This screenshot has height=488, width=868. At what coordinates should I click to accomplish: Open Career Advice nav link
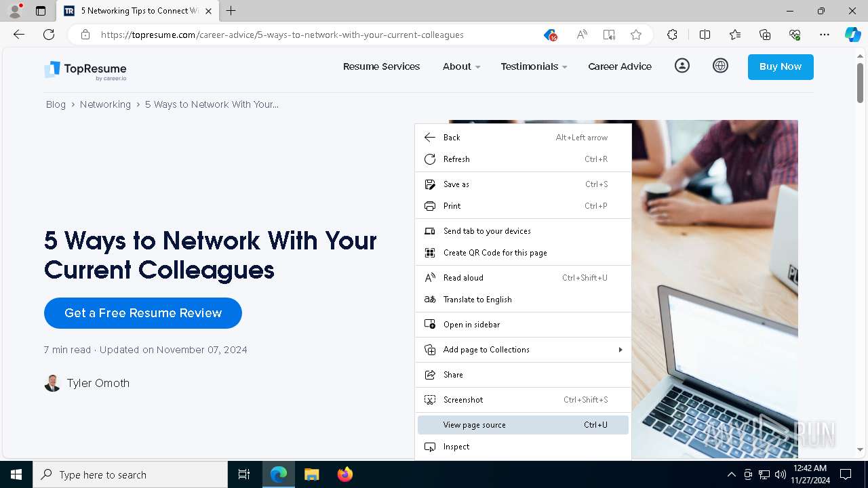tap(620, 66)
